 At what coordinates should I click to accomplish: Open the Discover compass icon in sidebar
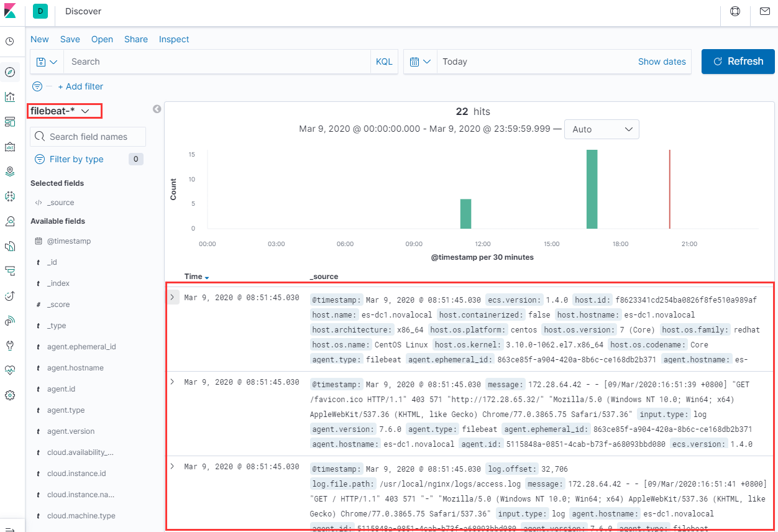pyautogui.click(x=9, y=72)
